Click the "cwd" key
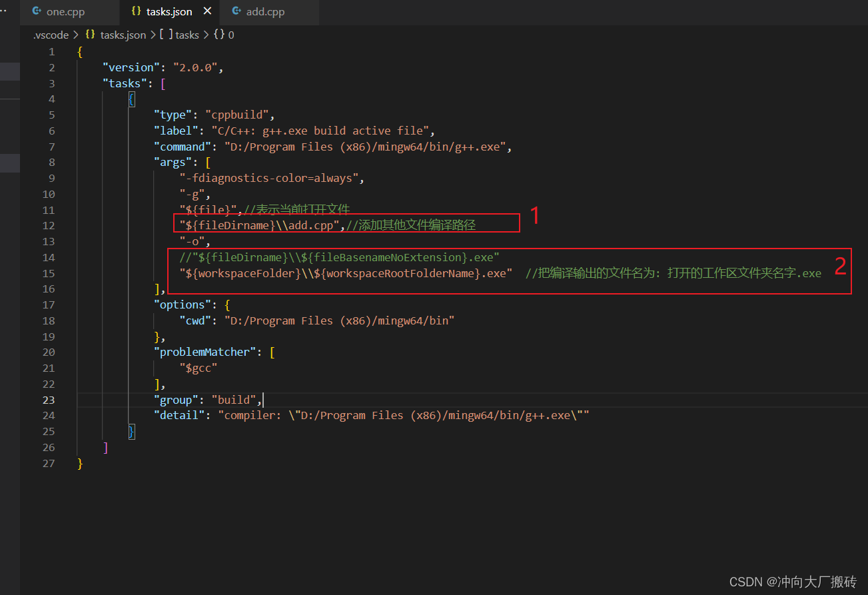The width and height of the screenshot is (868, 595). [195, 320]
